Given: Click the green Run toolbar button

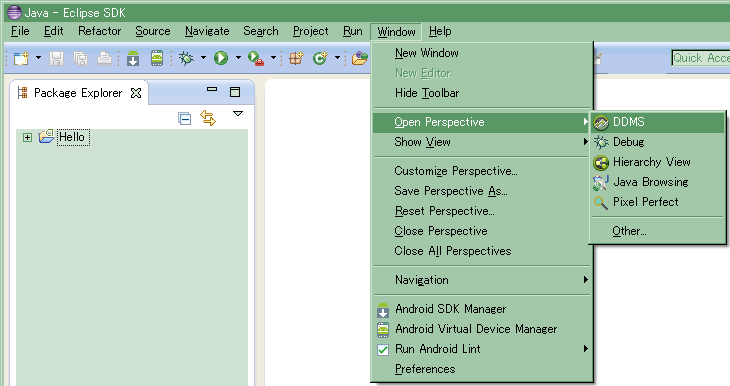Looking at the screenshot, I should click(x=221, y=58).
